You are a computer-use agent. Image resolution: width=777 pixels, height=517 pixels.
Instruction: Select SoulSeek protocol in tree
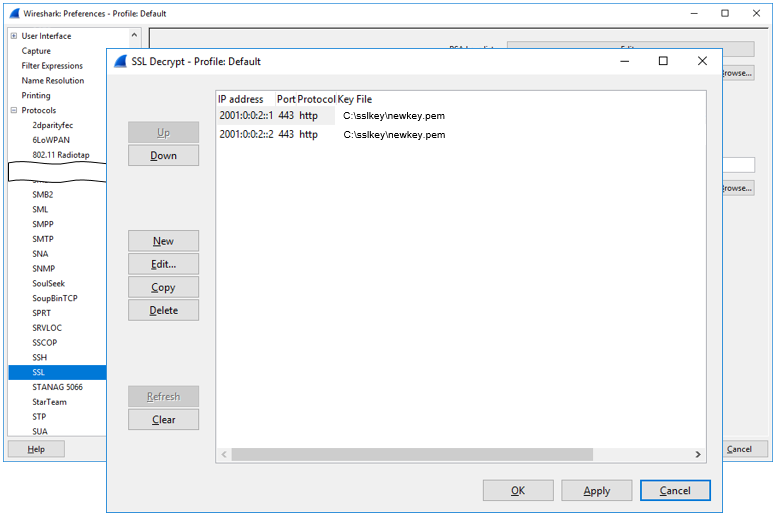(x=49, y=284)
